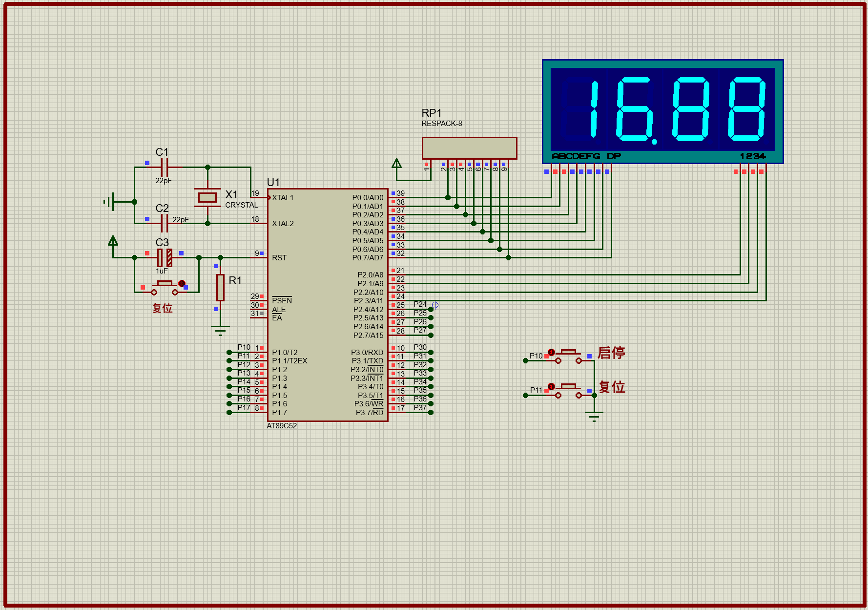Click the P1.1/T2EX pin name
The image size is (868, 610).
(x=289, y=361)
